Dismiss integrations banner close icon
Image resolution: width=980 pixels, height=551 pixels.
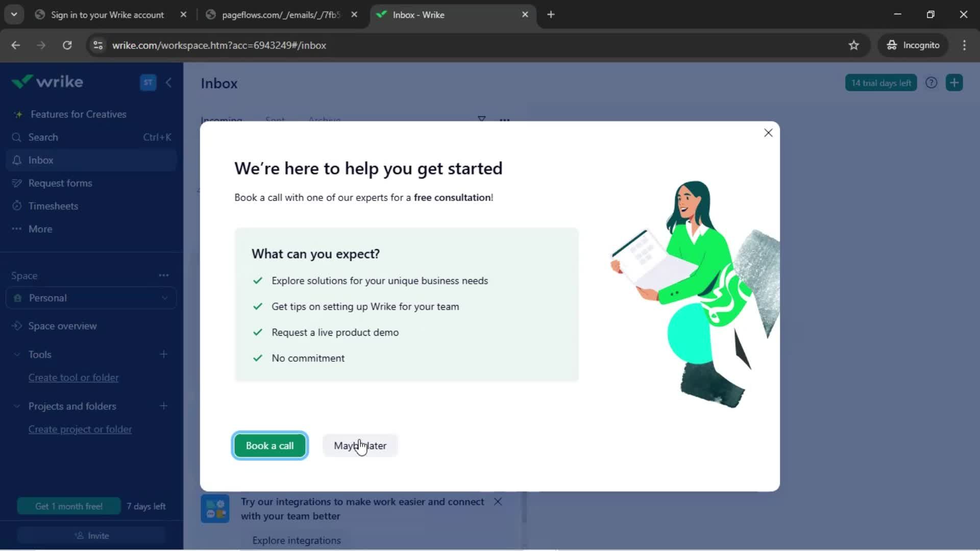[498, 502]
